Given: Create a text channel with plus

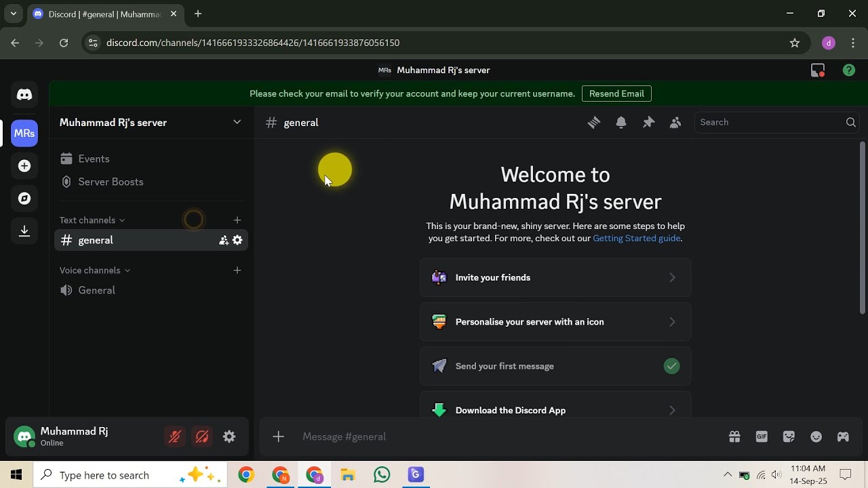Looking at the screenshot, I should [x=237, y=220].
